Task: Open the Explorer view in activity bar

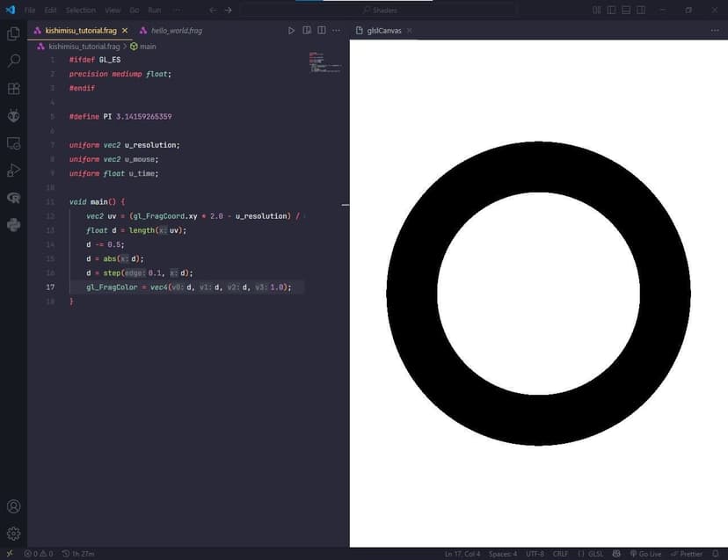Action: click(13, 33)
